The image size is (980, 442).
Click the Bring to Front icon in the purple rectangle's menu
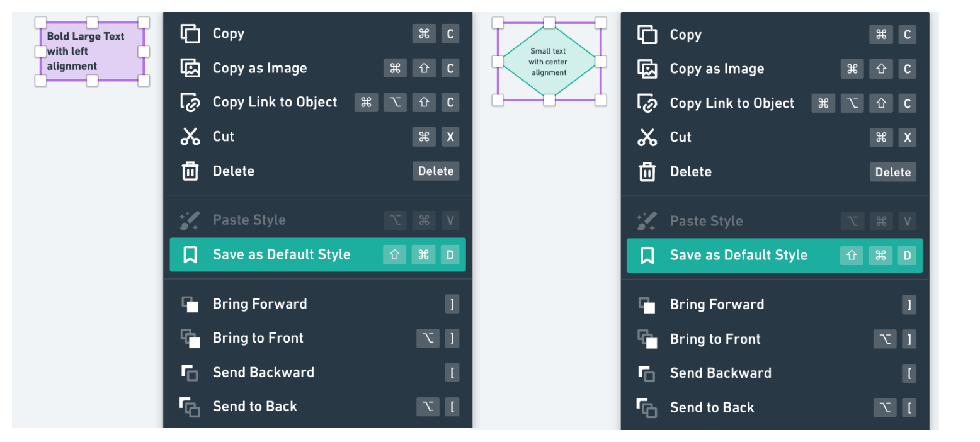point(190,338)
